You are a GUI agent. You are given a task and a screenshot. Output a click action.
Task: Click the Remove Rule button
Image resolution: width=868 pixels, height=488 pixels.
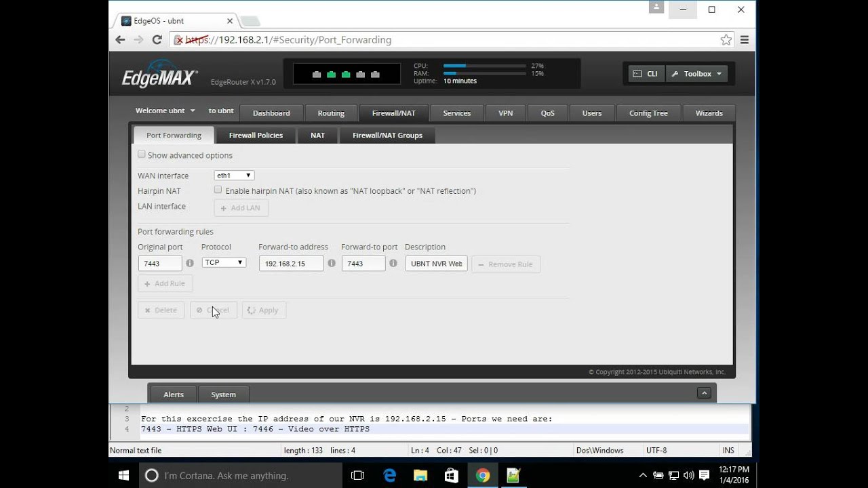click(x=506, y=264)
